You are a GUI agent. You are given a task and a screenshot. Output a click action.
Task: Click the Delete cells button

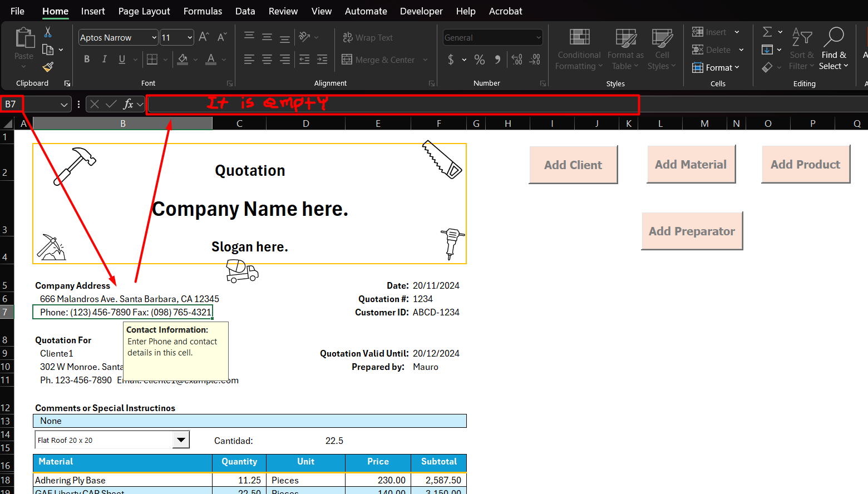click(711, 50)
